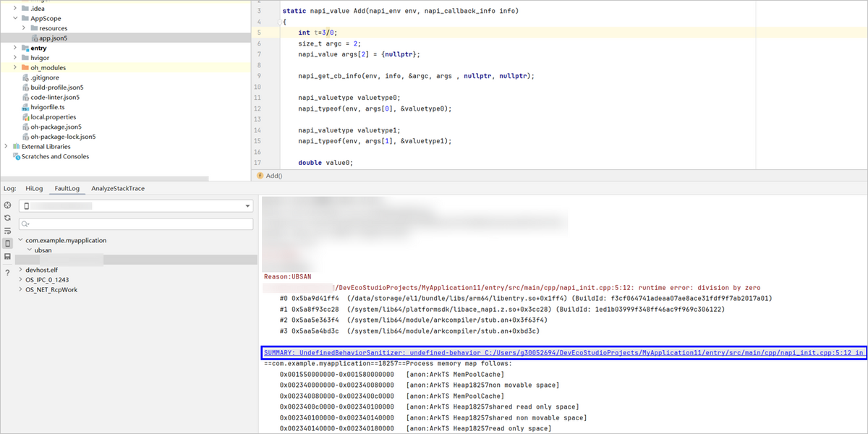This screenshot has width=868, height=434.
Task: Click the hvigorfile.ts file icon
Action: click(25, 107)
